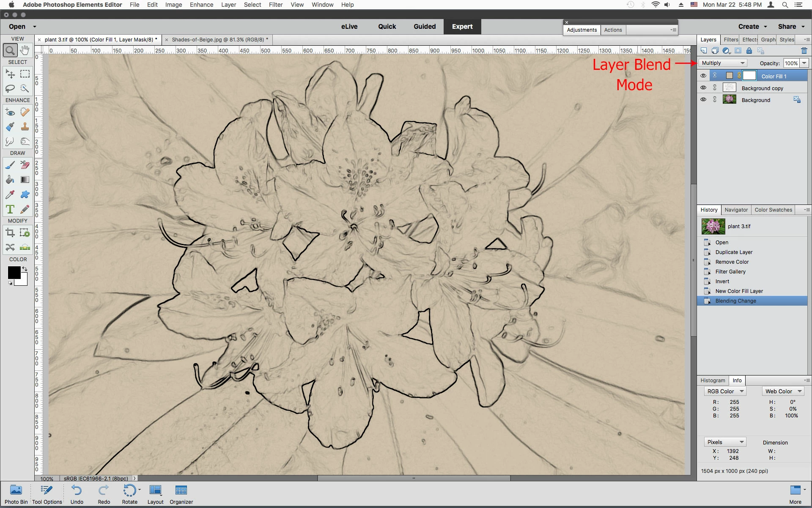Toggle visibility of Background layer
Screen dimensions: 812x508
pyautogui.click(x=703, y=99)
